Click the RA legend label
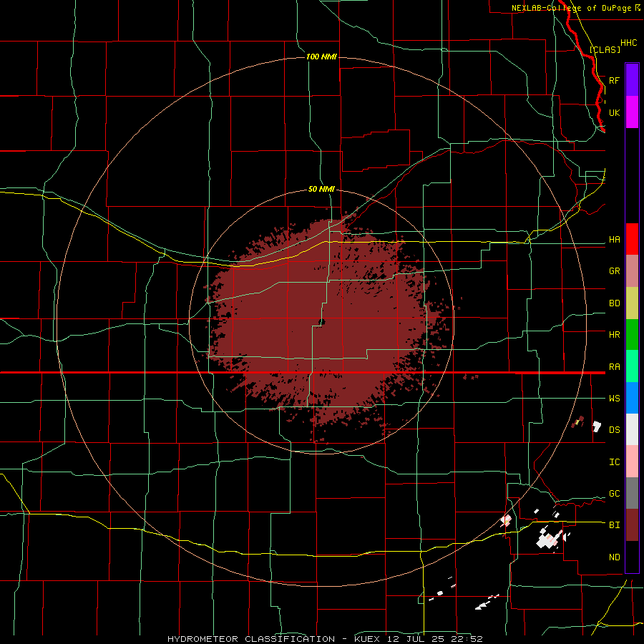This screenshot has width=644, height=644. [614, 367]
